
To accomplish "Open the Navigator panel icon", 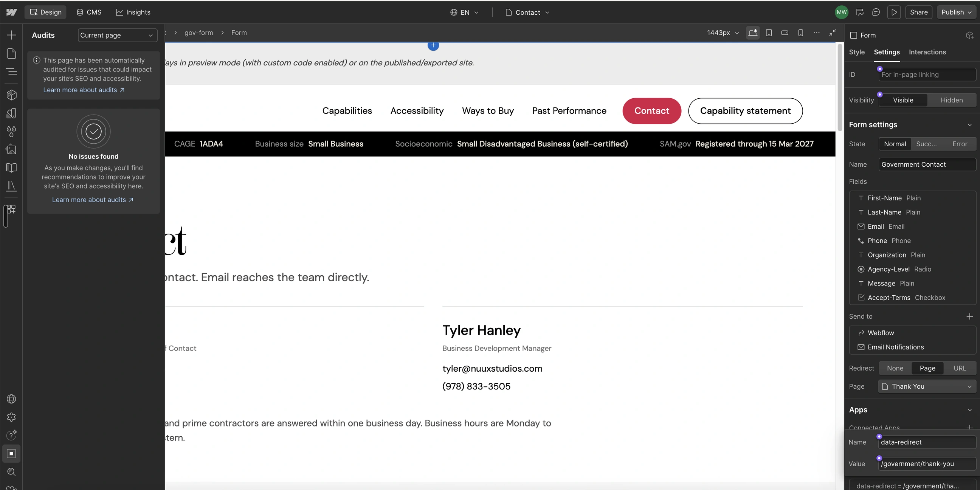I will click(11, 71).
